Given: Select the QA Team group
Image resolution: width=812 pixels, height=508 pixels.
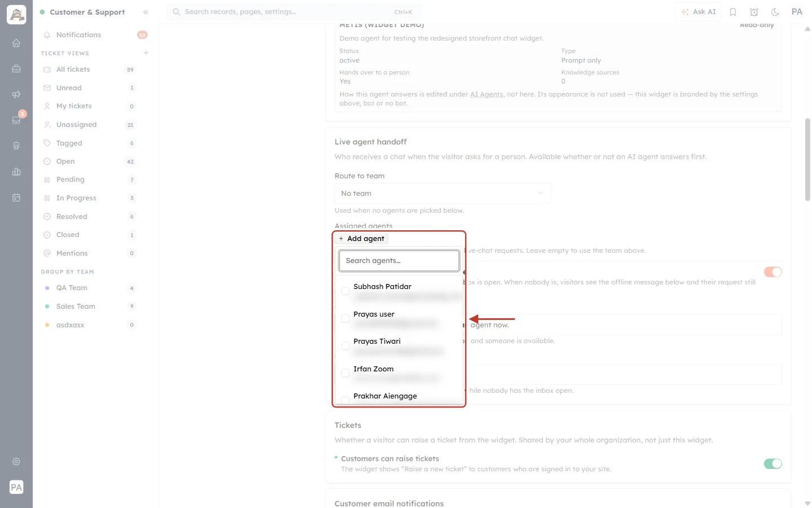Looking at the screenshot, I should [x=89, y=288].
